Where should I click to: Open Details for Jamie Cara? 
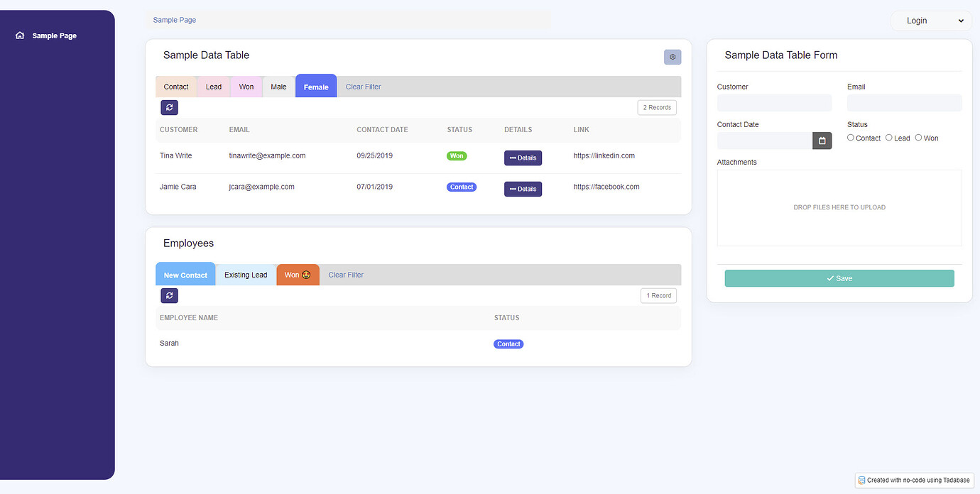pyautogui.click(x=523, y=189)
